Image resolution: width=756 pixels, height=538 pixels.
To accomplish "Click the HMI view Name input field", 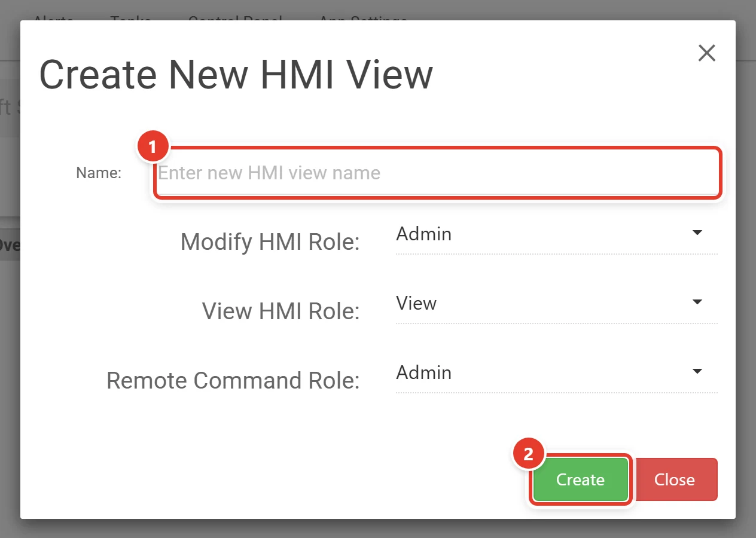I will 437,173.
